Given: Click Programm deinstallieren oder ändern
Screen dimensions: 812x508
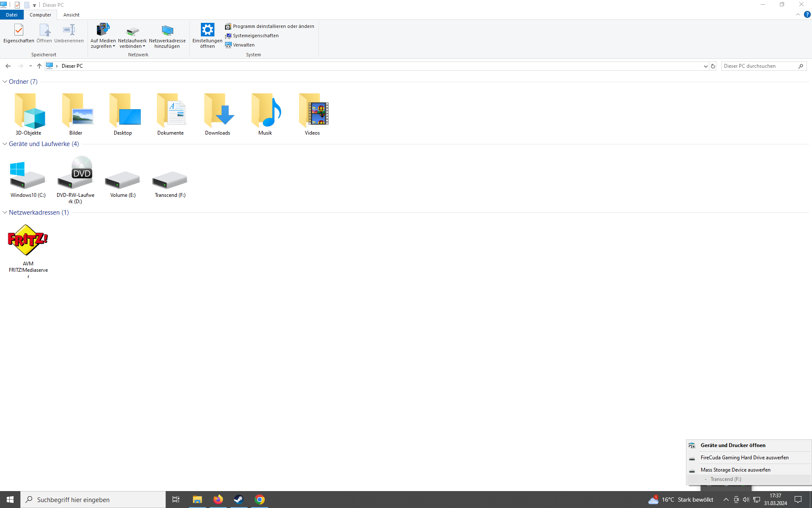Looking at the screenshot, I should coord(273,26).
